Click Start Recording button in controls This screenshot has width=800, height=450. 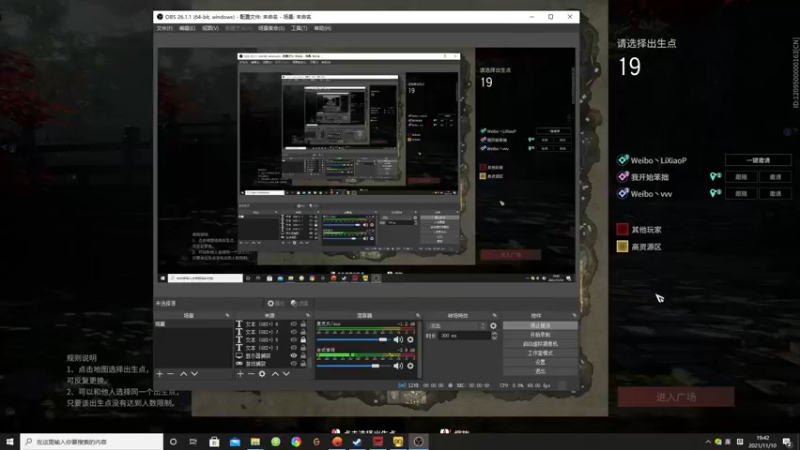pyautogui.click(x=540, y=335)
